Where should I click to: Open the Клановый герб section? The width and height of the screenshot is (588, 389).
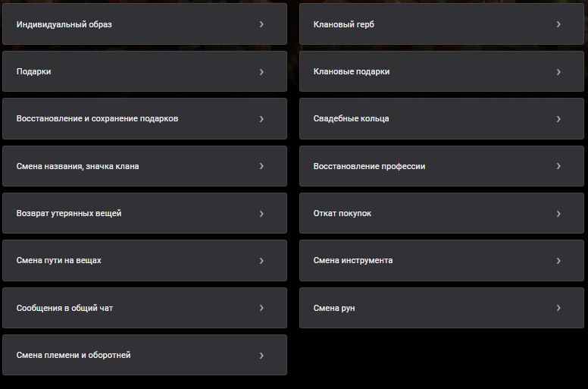[x=441, y=24]
